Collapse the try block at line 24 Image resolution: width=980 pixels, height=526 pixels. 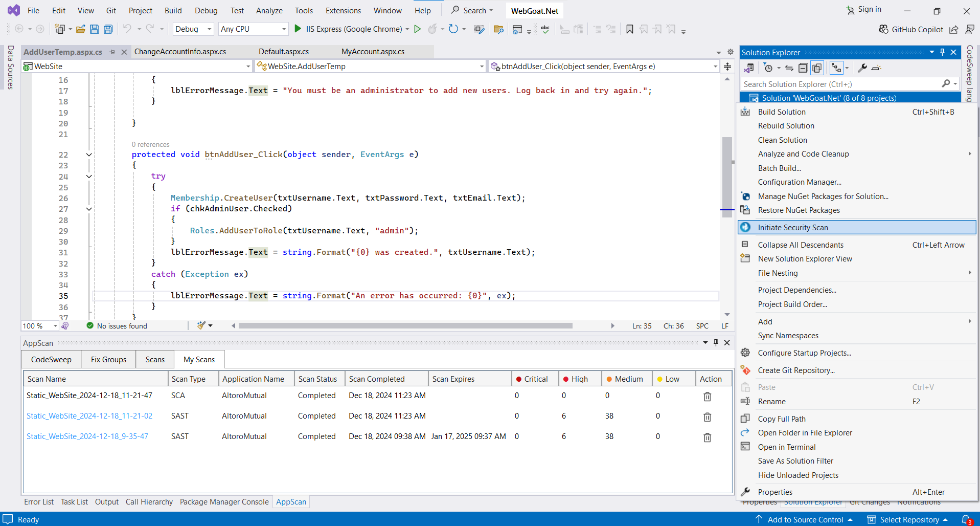(89, 177)
